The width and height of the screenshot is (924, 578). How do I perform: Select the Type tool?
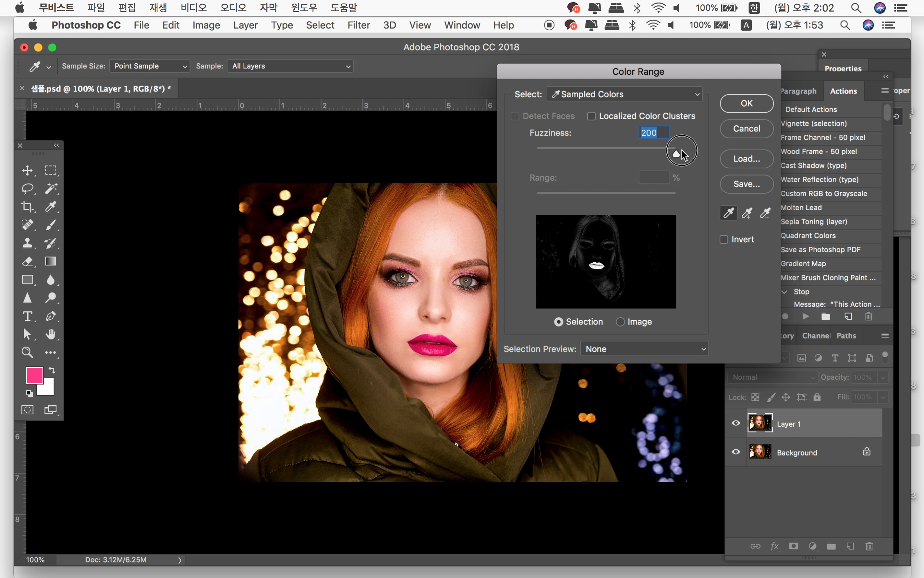pyautogui.click(x=27, y=316)
